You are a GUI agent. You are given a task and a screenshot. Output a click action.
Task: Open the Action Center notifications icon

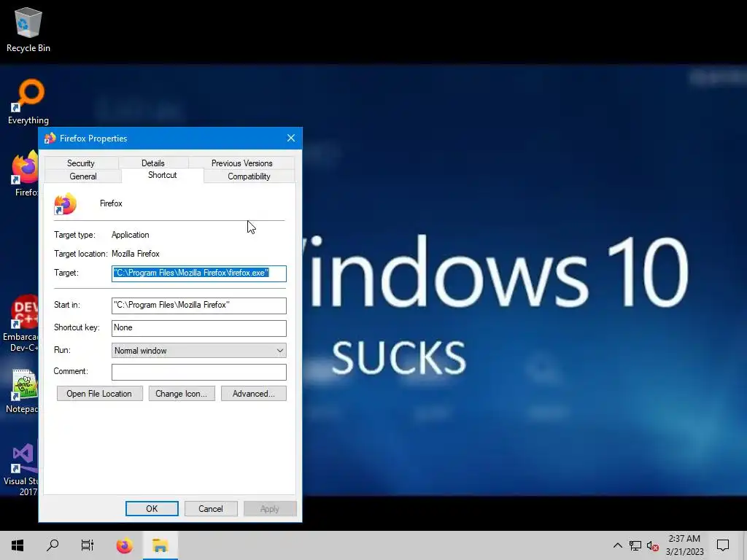(723, 545)
